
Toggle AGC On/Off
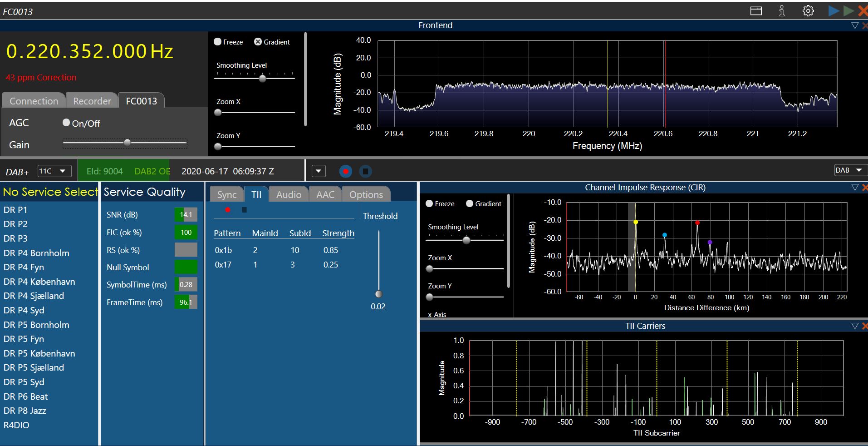point(66,123)
